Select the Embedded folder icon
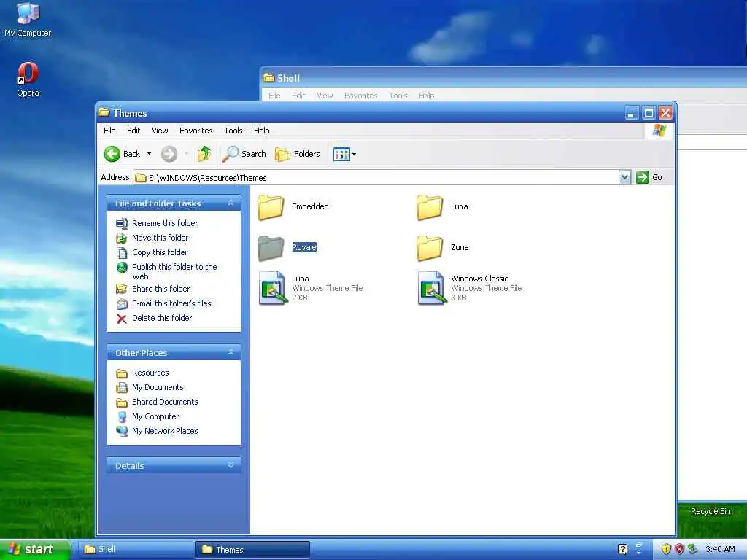 point(271,206)
